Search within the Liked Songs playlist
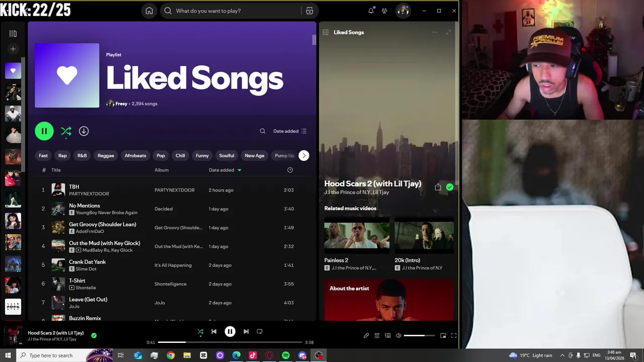644x362 pixels. (262, 131)
